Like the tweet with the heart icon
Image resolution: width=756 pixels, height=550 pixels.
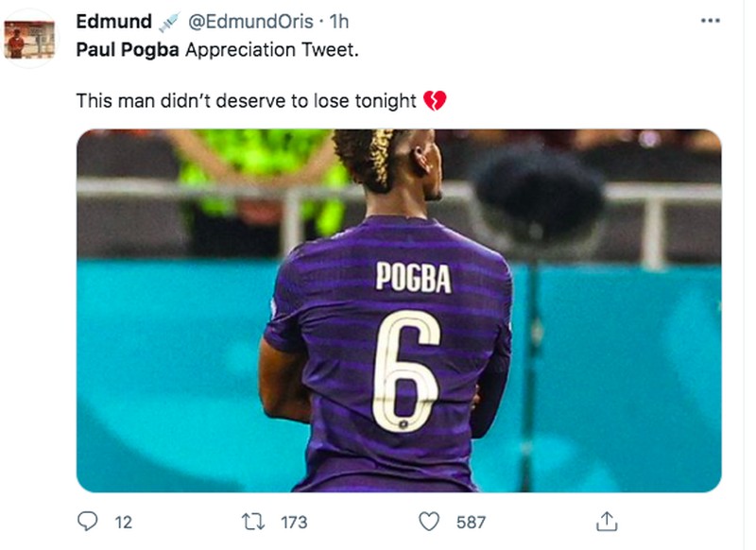429,521
